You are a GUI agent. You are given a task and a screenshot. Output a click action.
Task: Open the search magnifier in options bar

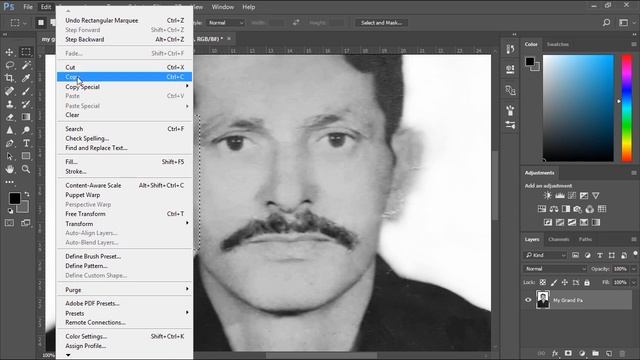pos(607,22)
